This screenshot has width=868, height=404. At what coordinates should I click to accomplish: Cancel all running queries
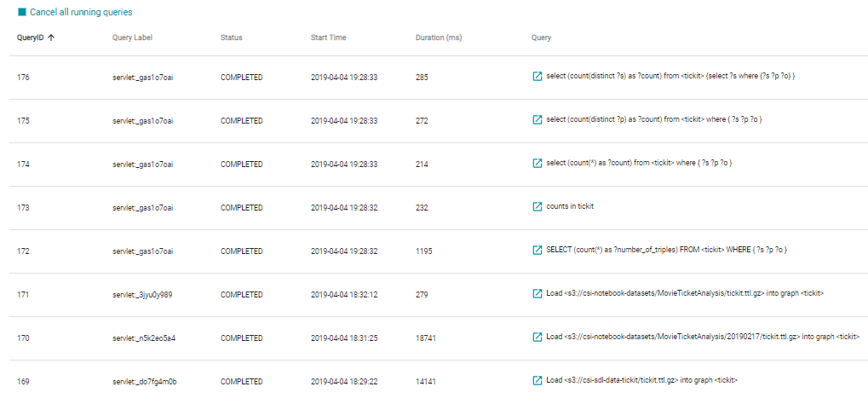80,13
